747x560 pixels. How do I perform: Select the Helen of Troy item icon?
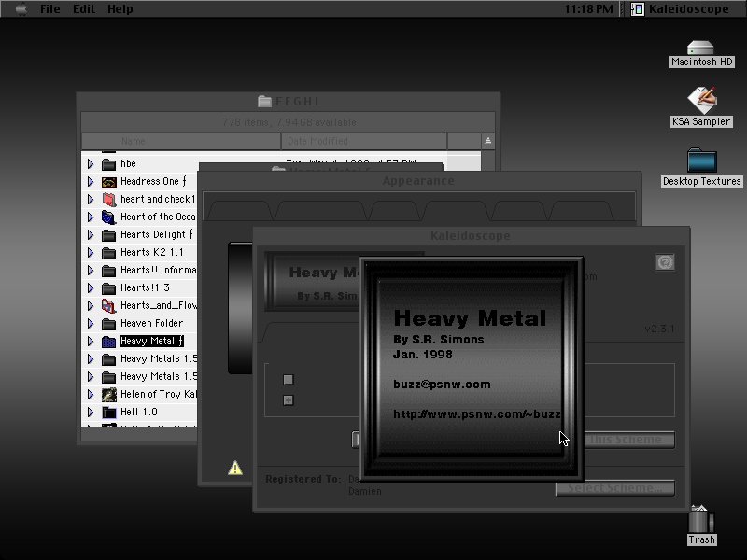[108, 394]
